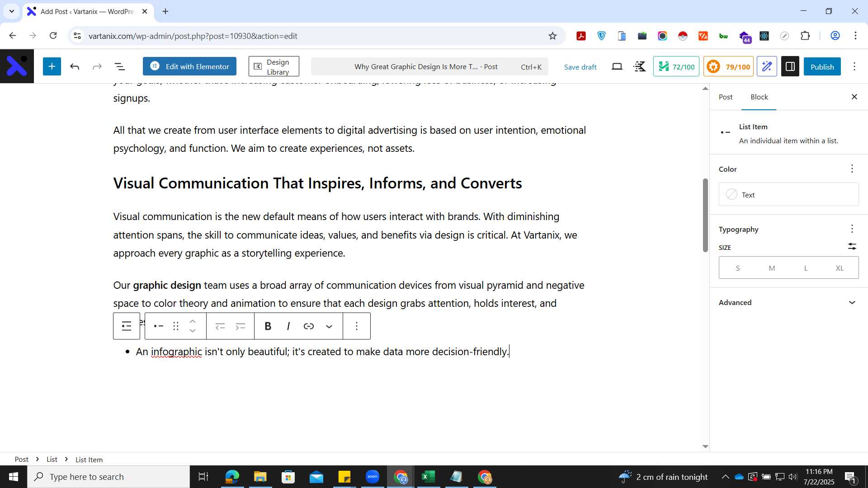Select font size L
The image size is (868, 488).
806,268
